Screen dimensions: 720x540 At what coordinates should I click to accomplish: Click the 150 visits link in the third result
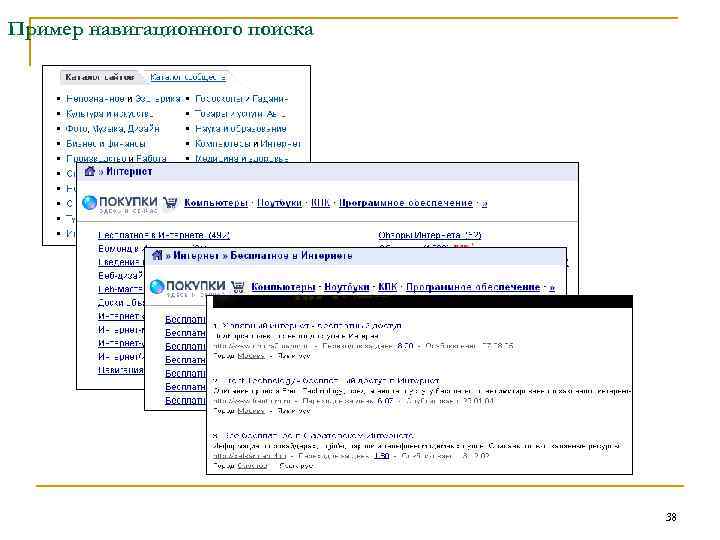click(382, 456)
